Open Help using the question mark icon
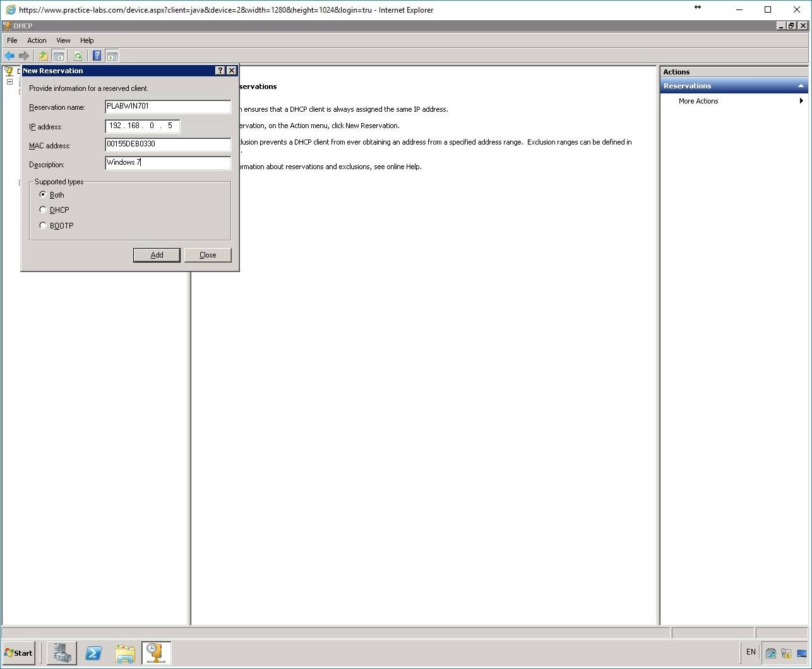The height and width of the screenshot is (669, 812). click(x=96, y=56)
